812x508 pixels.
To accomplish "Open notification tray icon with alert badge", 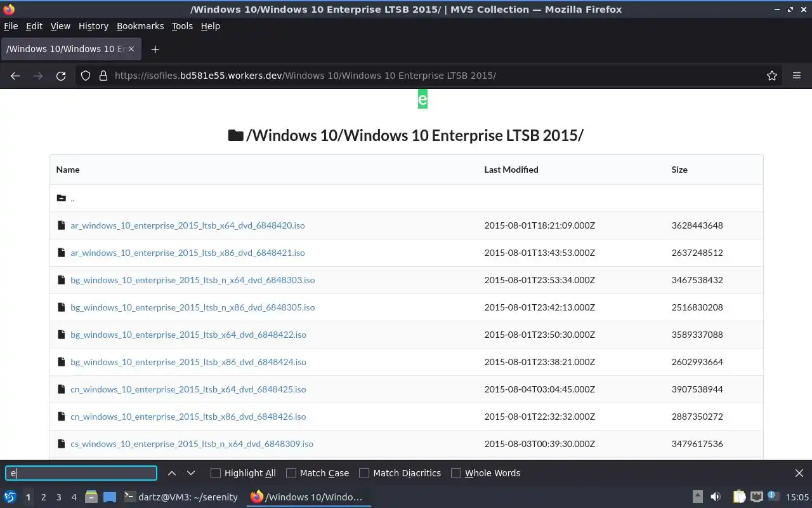I will tap(773, 497).
